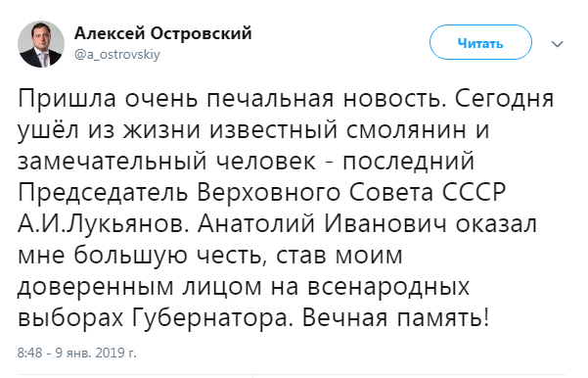Expand the tweet options chevron menu
Image resolution: width=588 pixels, height=378 pixels.
[558, 44]
